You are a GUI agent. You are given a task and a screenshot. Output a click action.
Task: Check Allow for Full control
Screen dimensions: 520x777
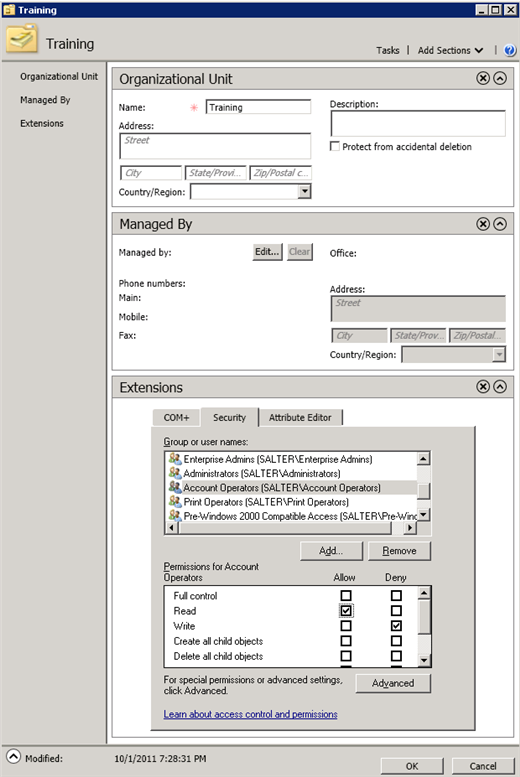pyautogui.click(x=346, y=595)
